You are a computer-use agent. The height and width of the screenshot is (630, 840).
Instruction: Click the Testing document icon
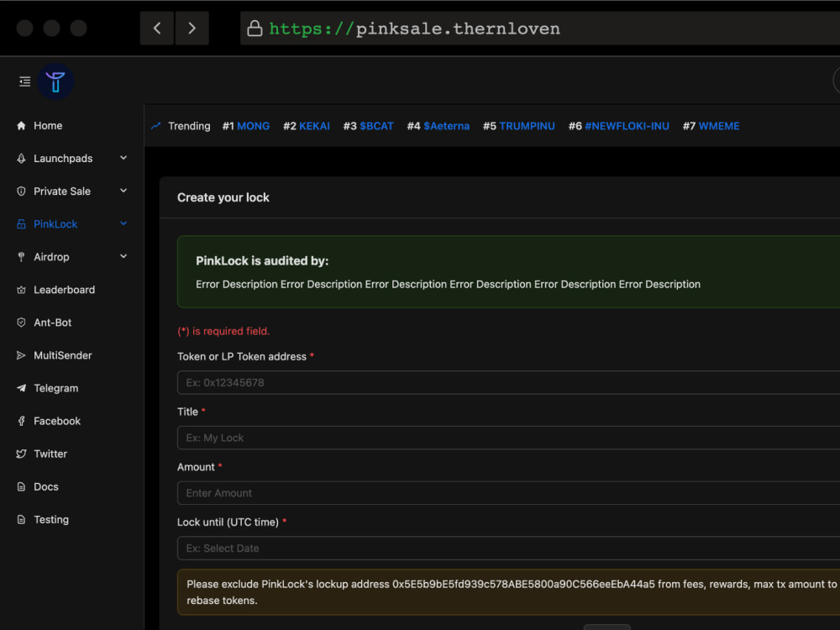pos(22,519)
